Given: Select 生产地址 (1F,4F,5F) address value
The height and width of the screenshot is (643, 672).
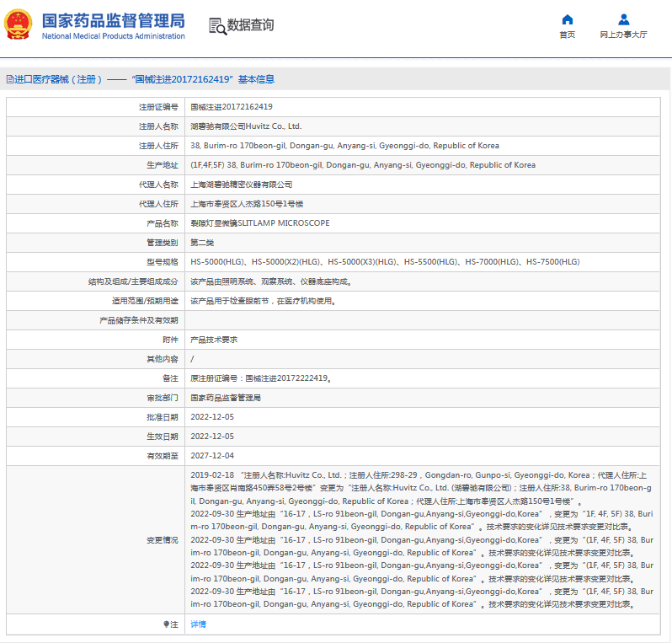Looking at the screenshot, I should click(x=363, y=164).
